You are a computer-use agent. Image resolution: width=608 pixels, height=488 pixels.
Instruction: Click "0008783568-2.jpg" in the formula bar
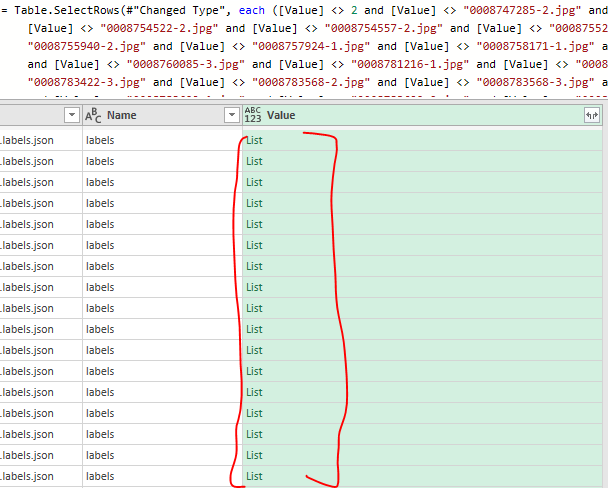point(311,83)
